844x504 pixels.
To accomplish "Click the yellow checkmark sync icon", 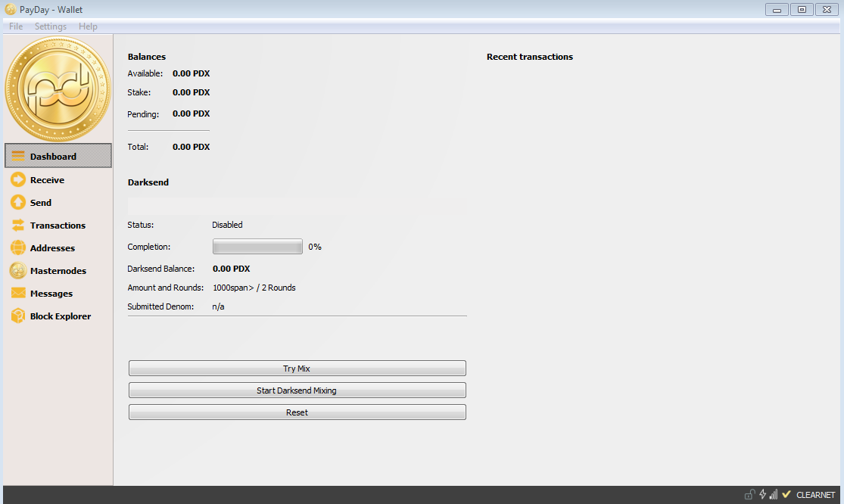I will tap(786, 493).
